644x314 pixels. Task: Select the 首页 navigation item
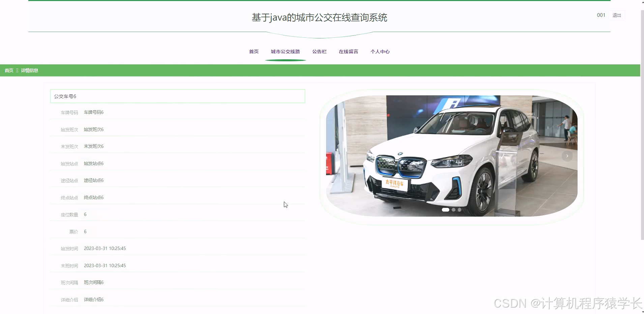[253, 52]
